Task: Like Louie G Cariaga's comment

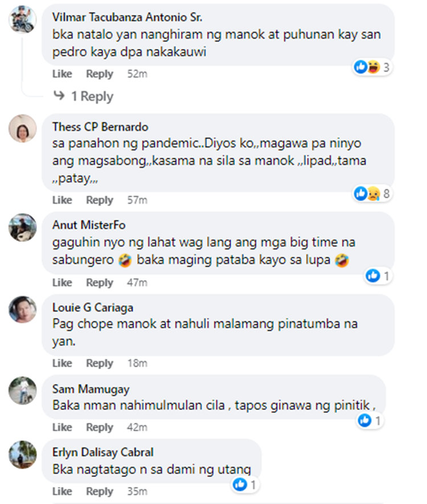Action: coord(62,363)
